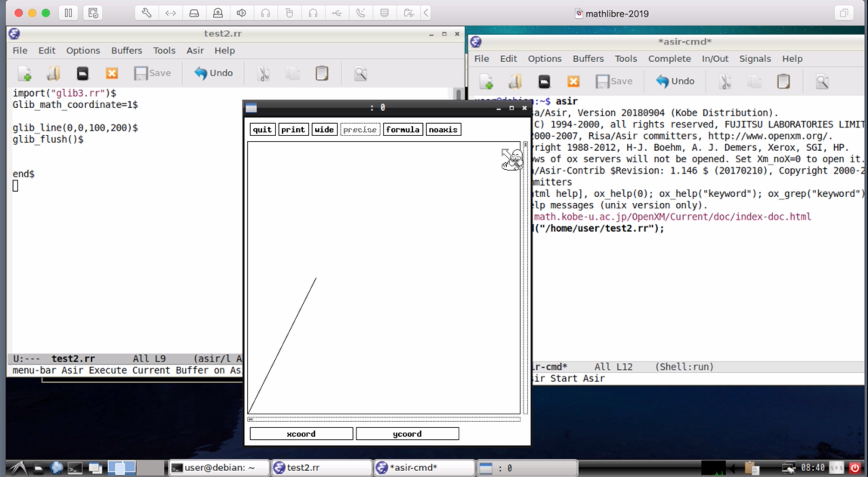Viewport: 868px width, 477px height.
Task: Click print button in plot window
Action: 293,129
